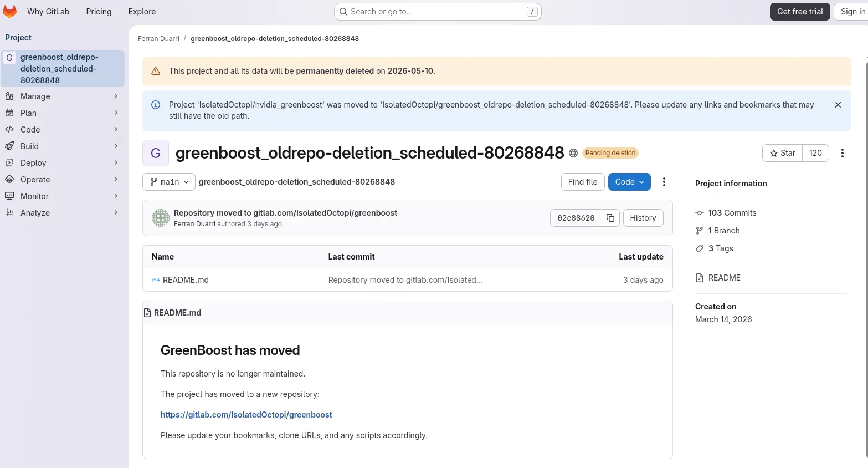Click the public visibility globe icon
The image size is (868, 468).
573,153
